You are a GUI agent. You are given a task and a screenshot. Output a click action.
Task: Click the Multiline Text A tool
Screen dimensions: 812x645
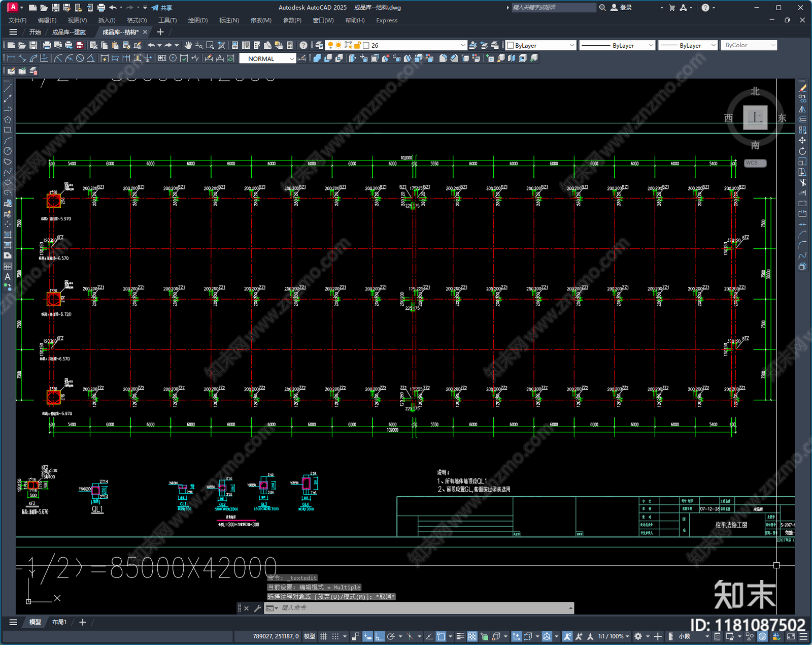[x=8, y=277]
